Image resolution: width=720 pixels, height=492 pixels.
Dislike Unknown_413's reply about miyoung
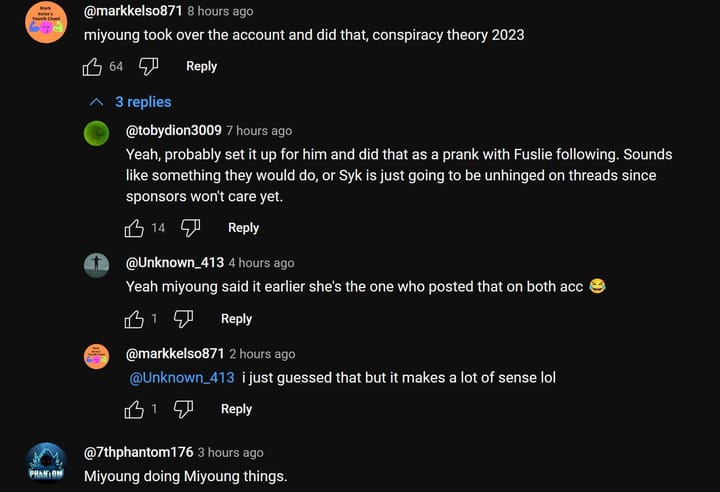pos(183,319)
